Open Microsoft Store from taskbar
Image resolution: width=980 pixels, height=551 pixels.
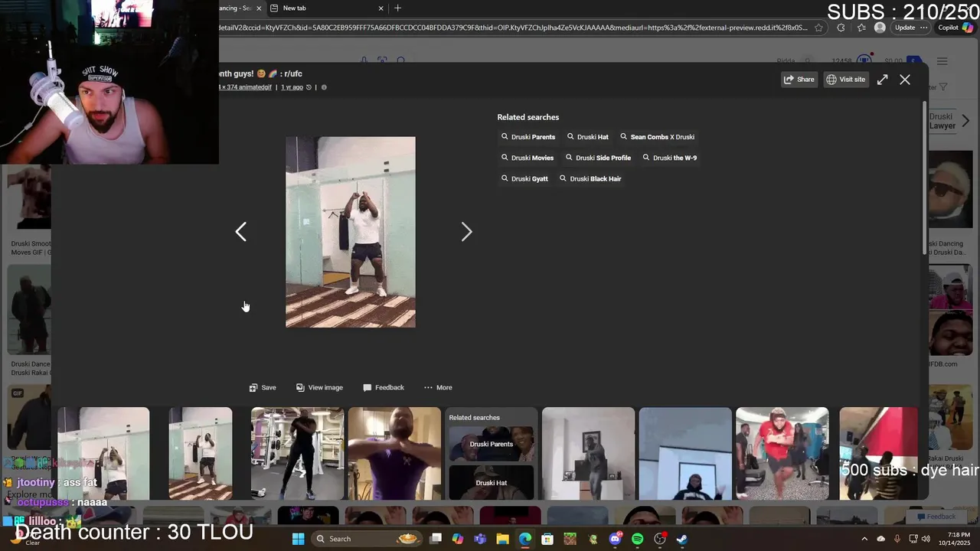(547, 539)
